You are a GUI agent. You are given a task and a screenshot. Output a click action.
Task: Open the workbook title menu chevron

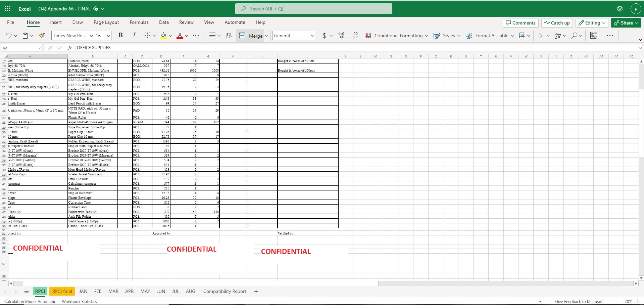pos(102,9)
